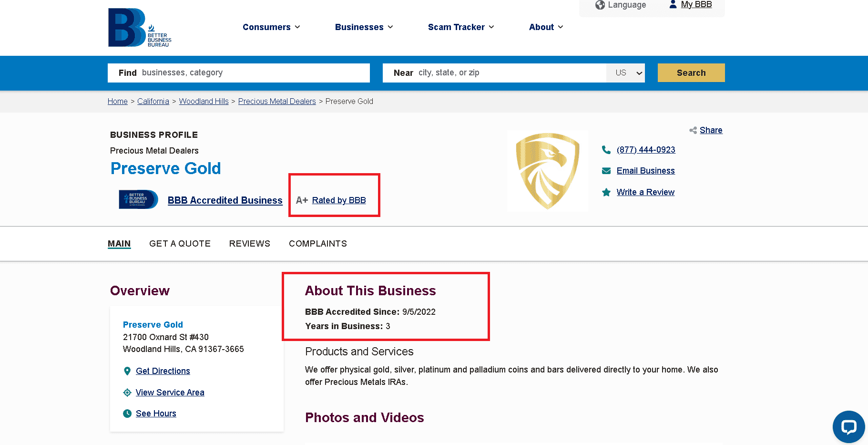Click the Email Business link
868x445 pixels.
645,171
